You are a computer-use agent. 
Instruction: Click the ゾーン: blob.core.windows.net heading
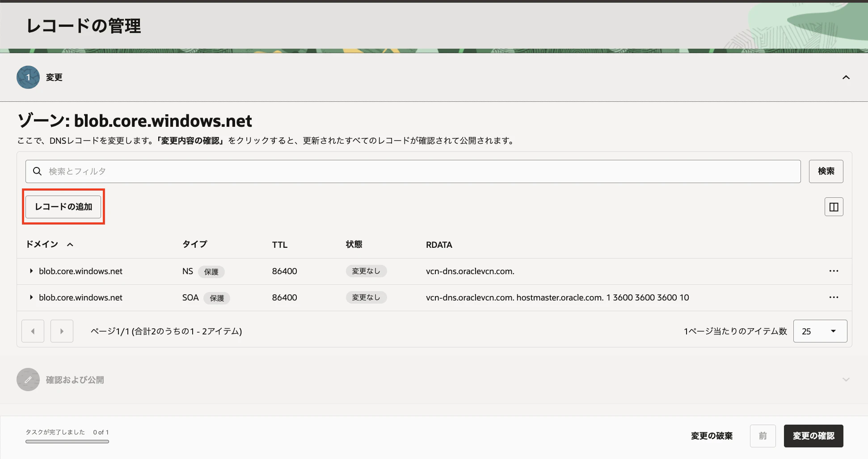click(x=135, y=121)
